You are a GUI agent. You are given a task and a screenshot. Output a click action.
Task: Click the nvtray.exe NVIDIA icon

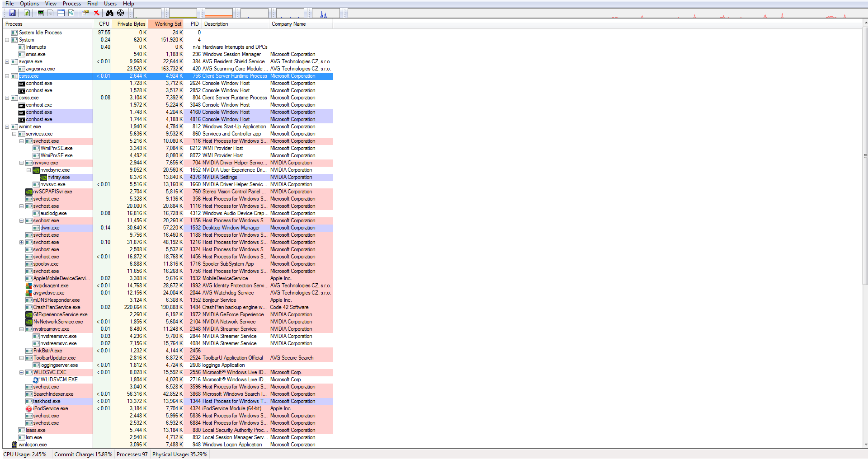point(44,178)
